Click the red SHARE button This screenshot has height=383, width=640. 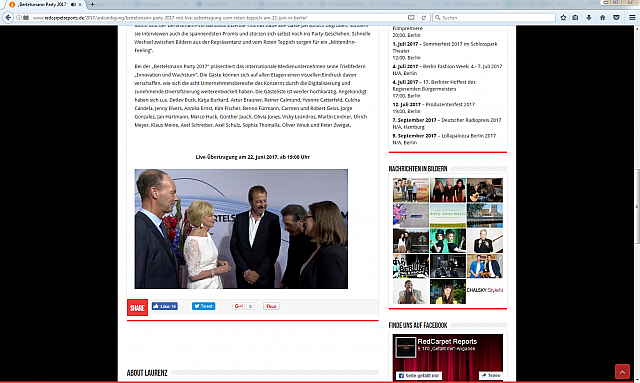137,308
